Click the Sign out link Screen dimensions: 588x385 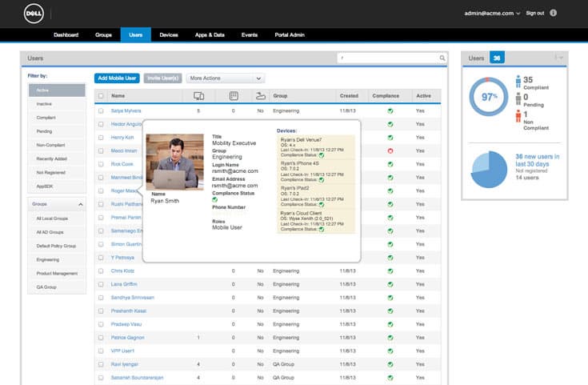click(535, 14)
